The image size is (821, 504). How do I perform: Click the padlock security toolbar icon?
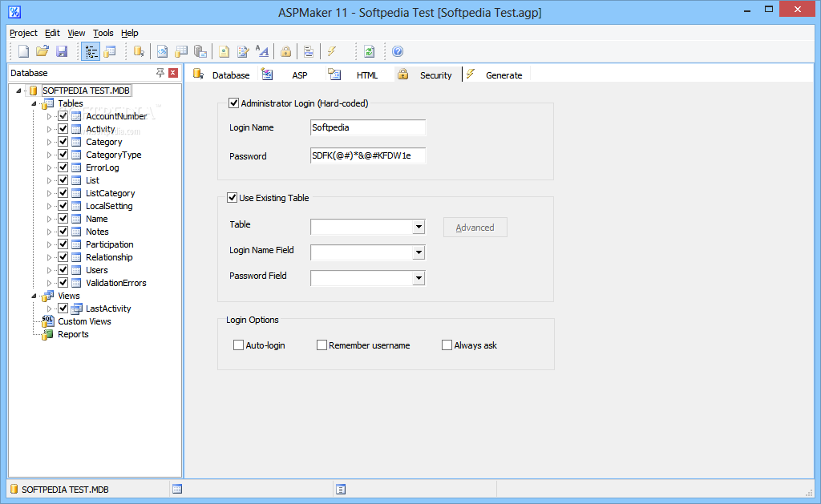pyautogui.click(x=285, y=51)
